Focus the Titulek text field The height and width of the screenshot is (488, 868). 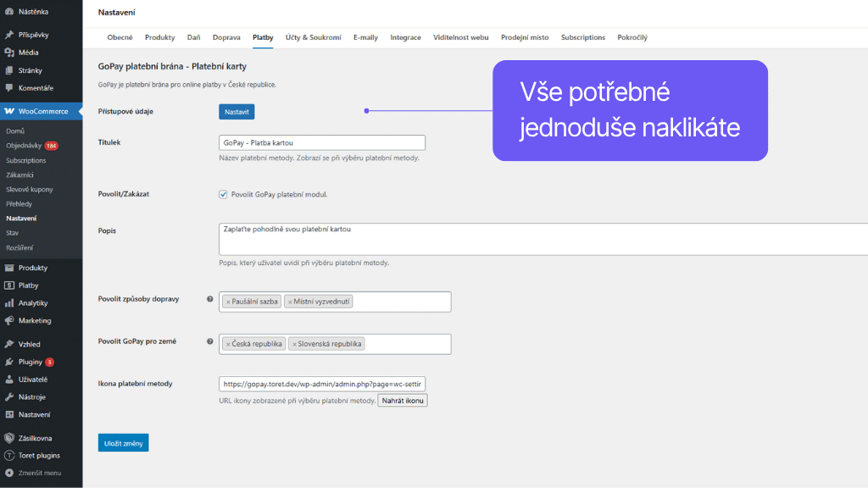pos(321,143)
